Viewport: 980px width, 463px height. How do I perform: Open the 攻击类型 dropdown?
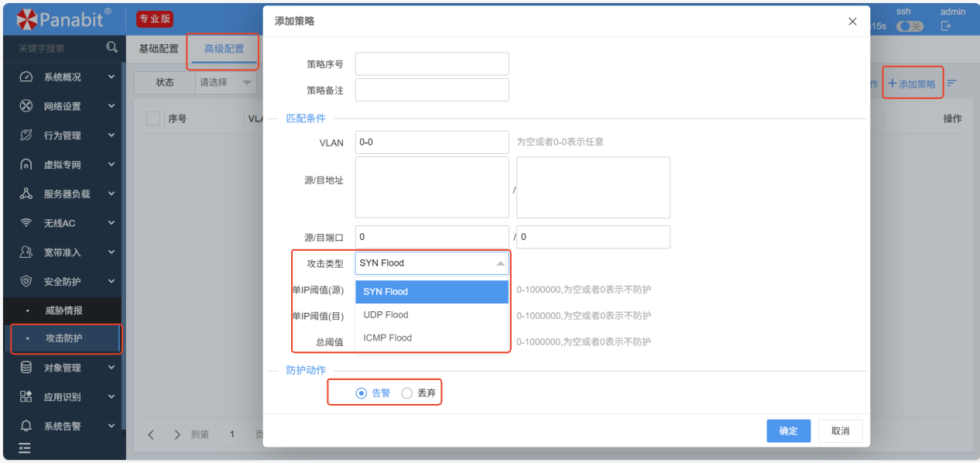click(x=432, y=263)
